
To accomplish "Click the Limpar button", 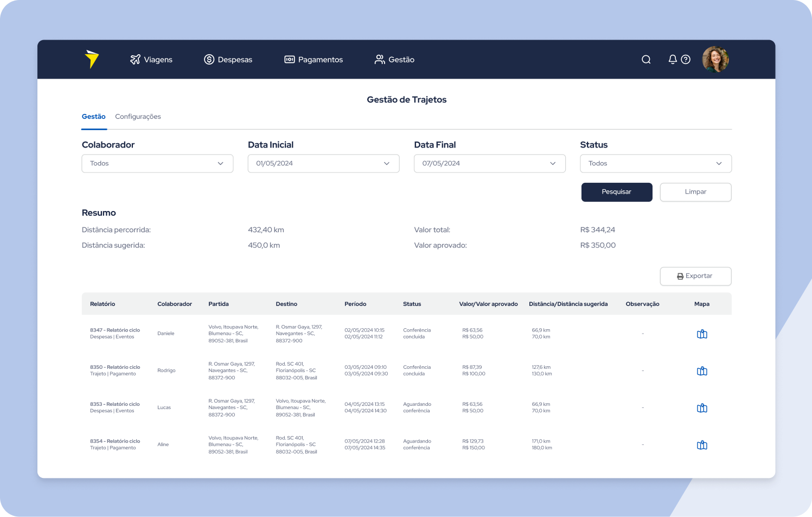I will tap(695, 192).
